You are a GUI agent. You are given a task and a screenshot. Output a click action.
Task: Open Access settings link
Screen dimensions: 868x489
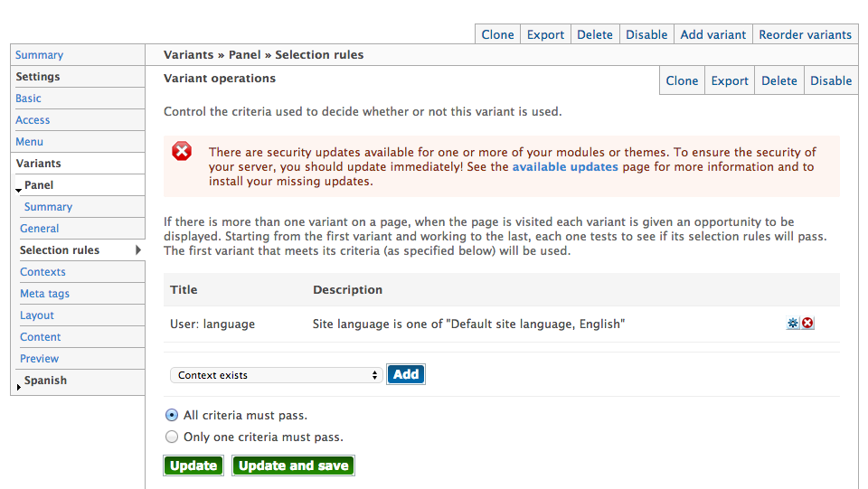(33, 120)
